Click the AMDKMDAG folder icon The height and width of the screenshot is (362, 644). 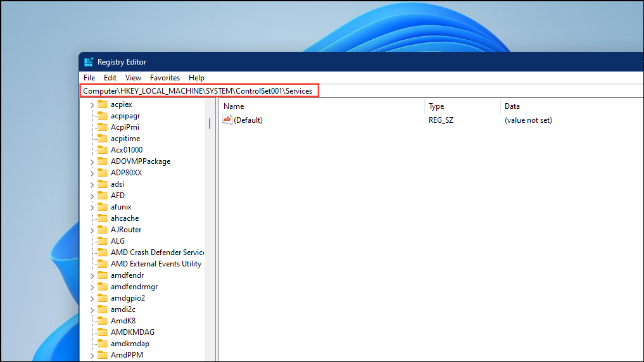(x=103, y=332)
